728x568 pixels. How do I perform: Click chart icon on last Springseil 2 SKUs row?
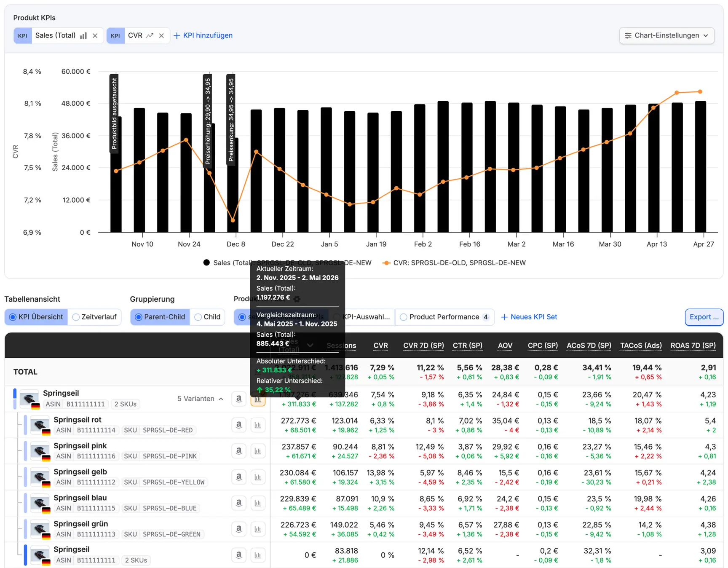coord(258,555)
